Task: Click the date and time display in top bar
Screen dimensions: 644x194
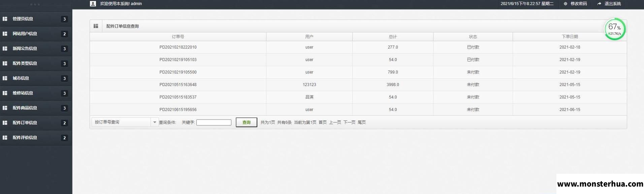Action: click(x=527, y=4)
